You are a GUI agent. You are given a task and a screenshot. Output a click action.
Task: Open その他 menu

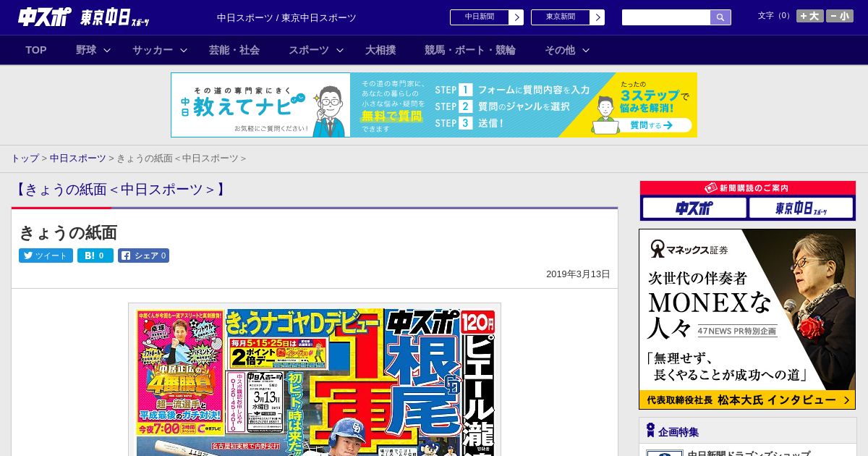tap(560, 50)
